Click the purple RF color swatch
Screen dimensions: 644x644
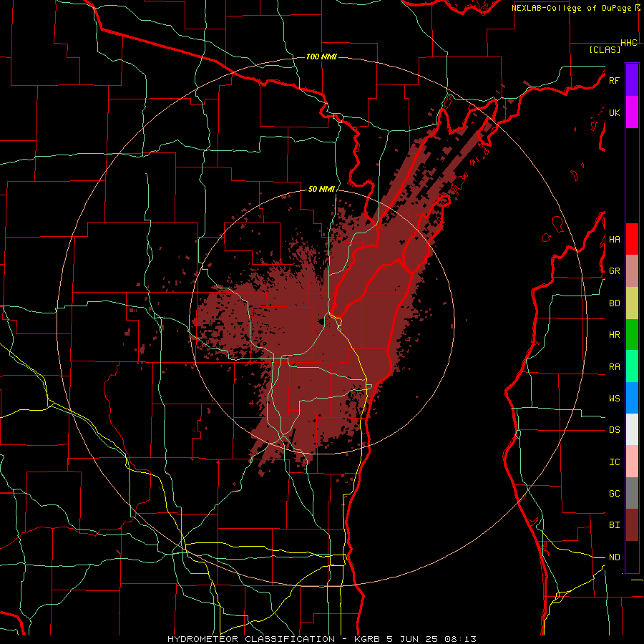point(632,80)
